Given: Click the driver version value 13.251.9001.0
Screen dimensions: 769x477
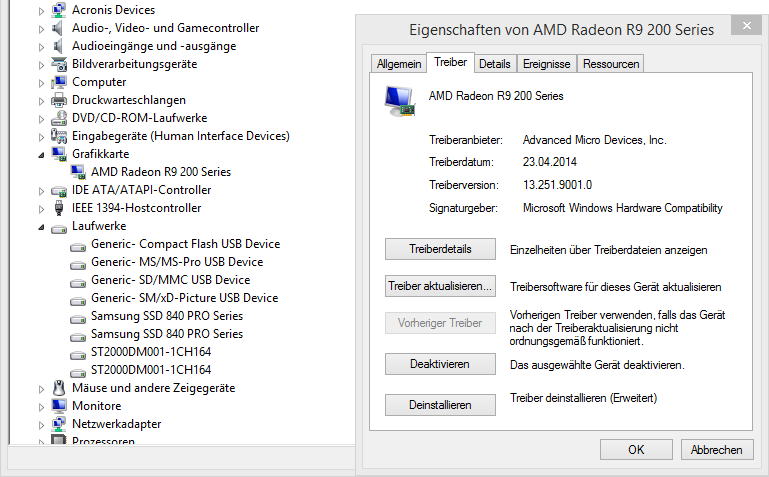Looking at the screenshot, I should coord(557,185).
